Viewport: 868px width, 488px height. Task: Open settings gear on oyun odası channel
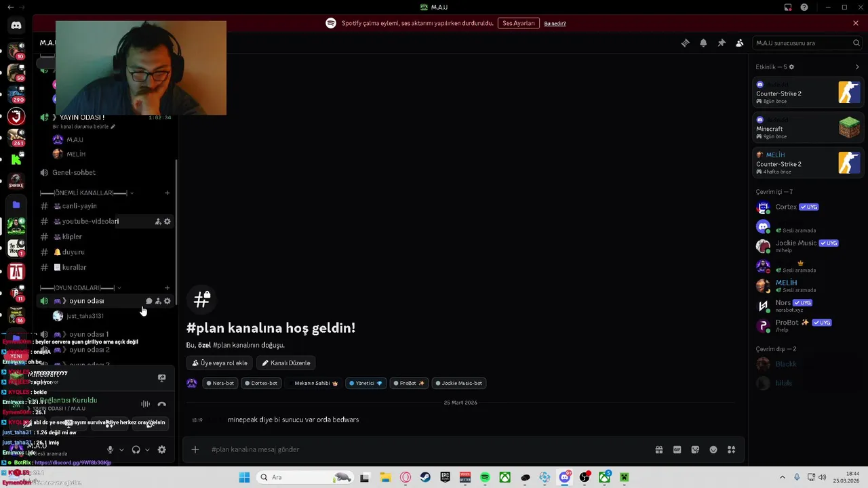[167, 301]
